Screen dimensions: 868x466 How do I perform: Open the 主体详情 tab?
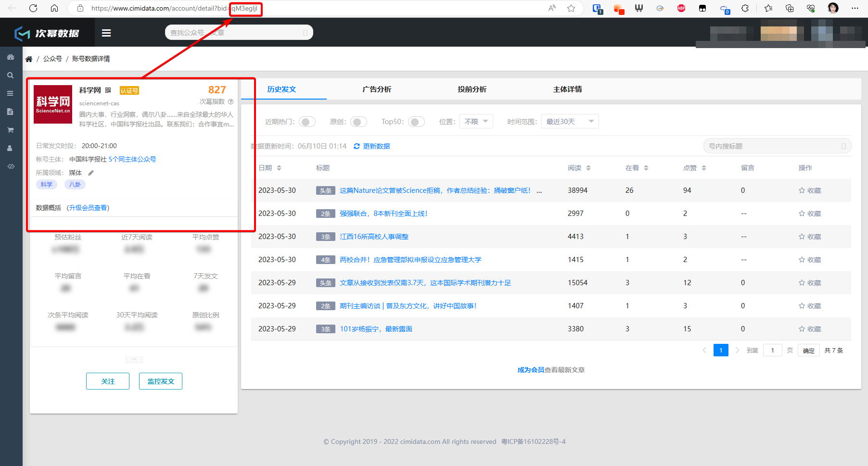coord(567,89)
